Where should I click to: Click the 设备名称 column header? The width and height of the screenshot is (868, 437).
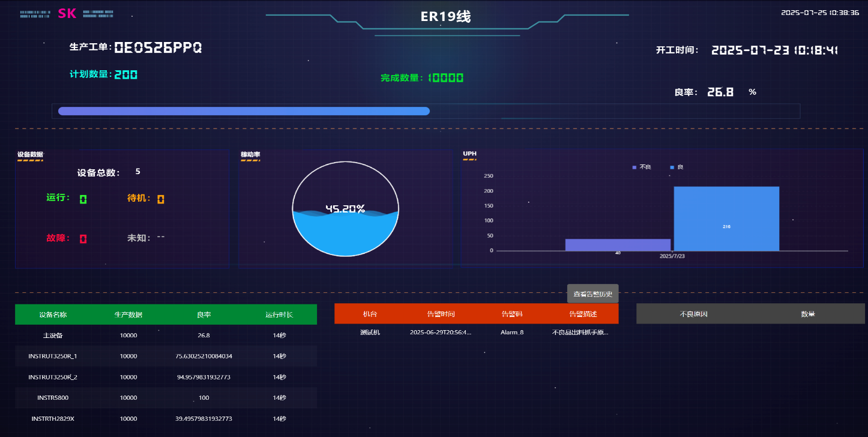click(x=53, y=315)
